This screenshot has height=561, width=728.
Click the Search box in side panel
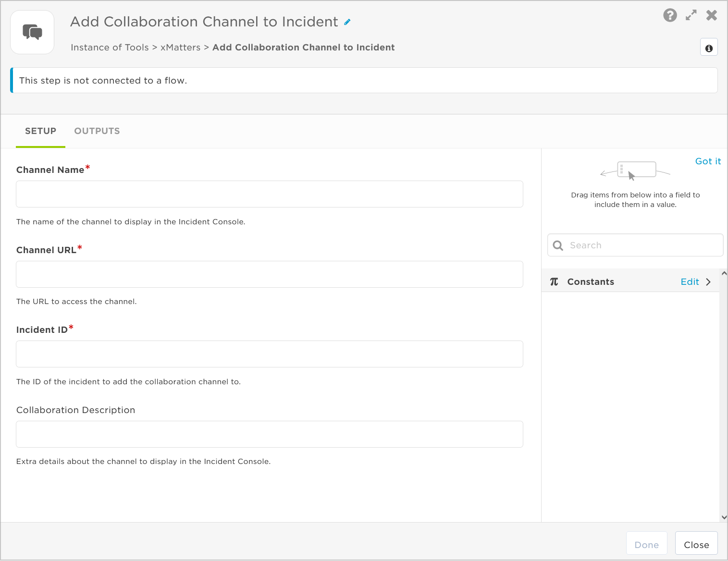(x=635, y=245)
